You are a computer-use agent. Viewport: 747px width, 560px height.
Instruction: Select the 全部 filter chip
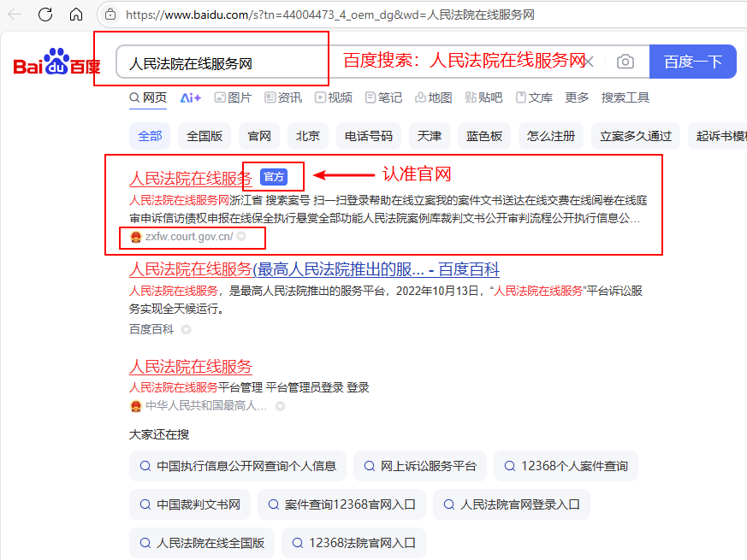click(x=150, y=136)
